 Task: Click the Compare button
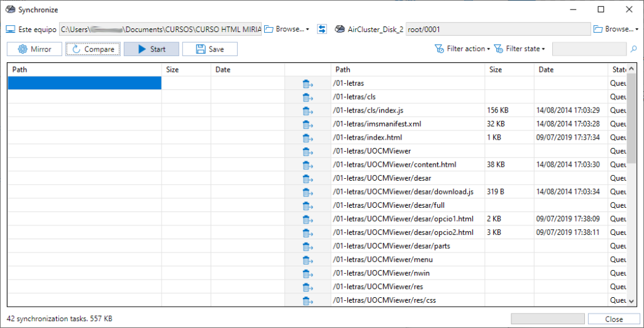(93, 49)
